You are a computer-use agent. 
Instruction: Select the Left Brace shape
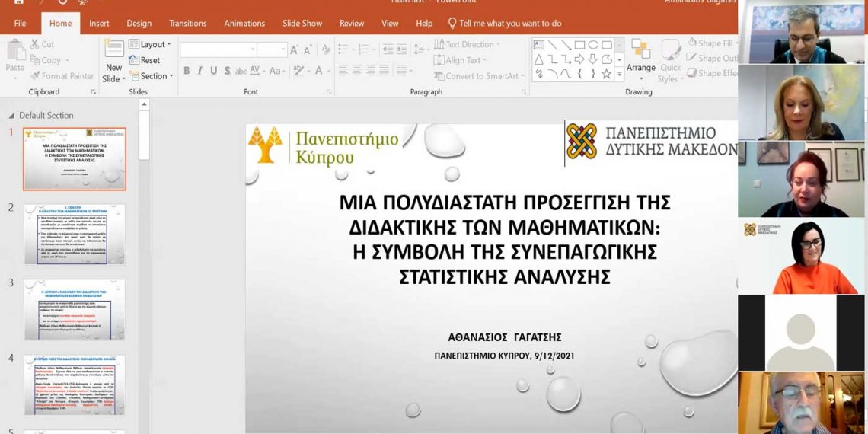tap(580, 74)
